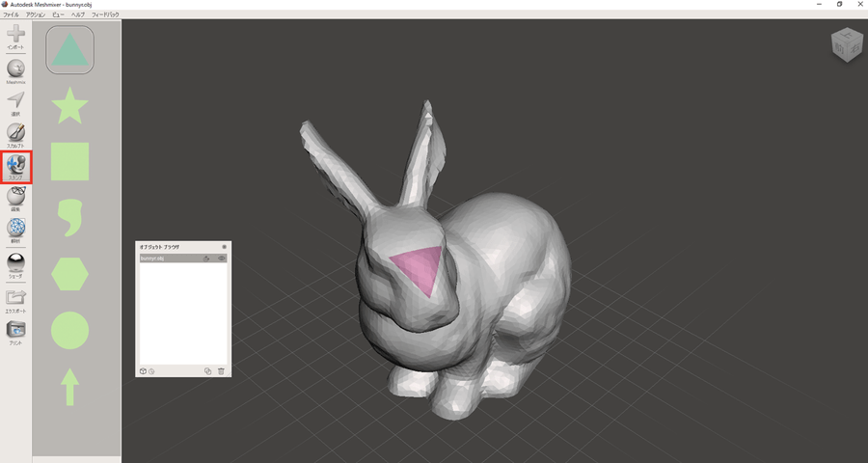Choose the hexagon stamp shape
This screenshot has height=463, width=868.
69,275
